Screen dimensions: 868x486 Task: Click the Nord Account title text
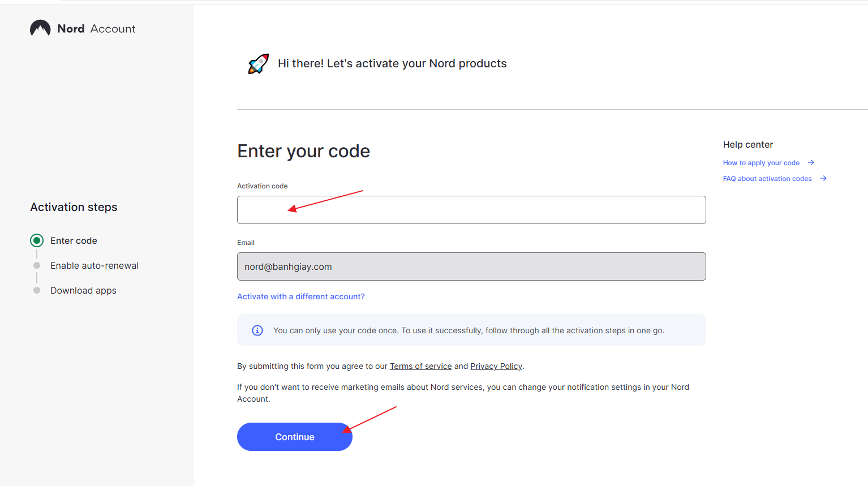point(96,29)
